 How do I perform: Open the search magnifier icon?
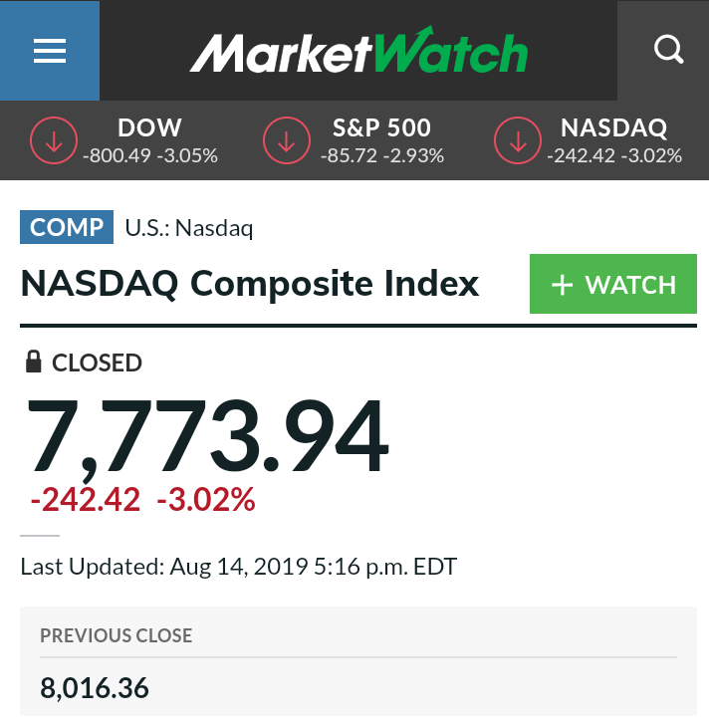tap(668, 50)
